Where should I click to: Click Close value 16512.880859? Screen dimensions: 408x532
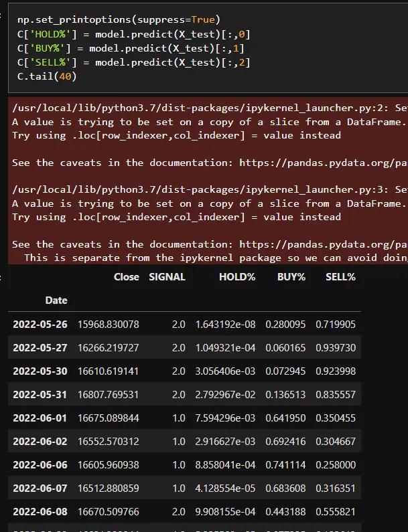109,489
